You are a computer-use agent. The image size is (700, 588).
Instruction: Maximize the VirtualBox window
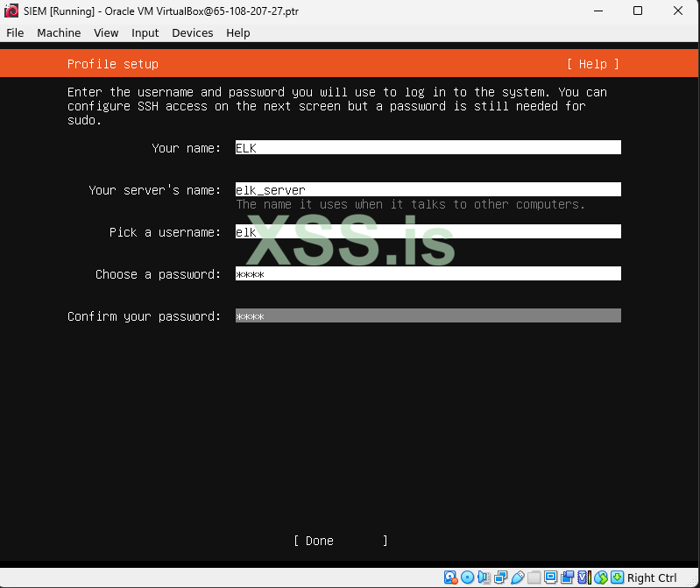[638, 11]
